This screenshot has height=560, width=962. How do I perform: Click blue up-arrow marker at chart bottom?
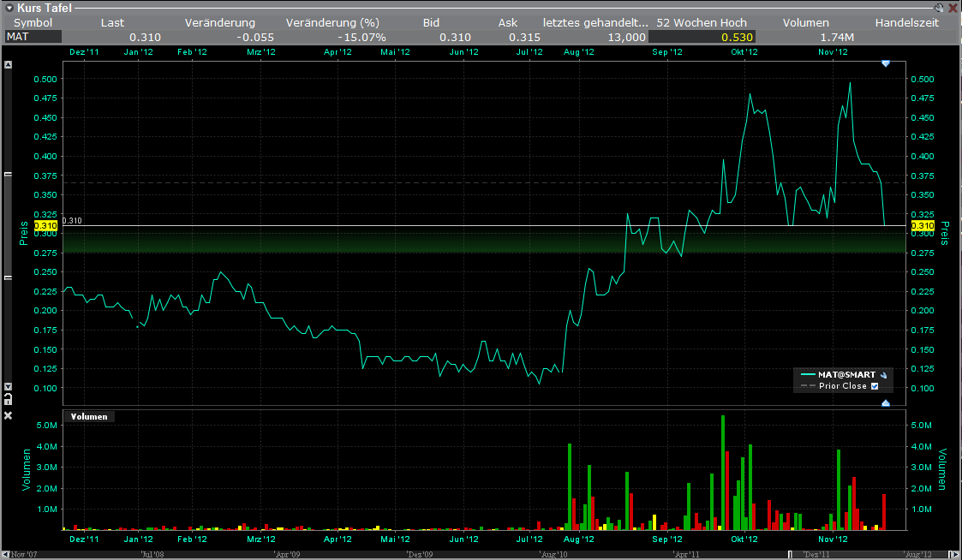point(885,403)
